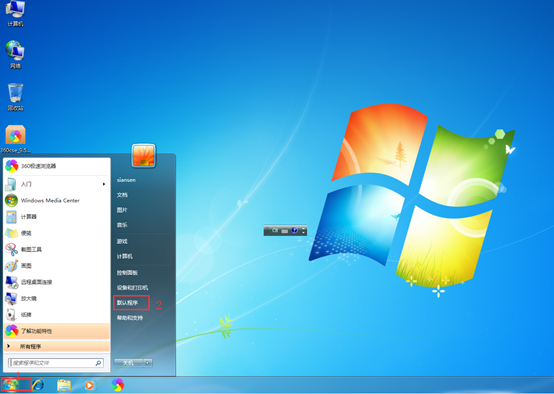Open 360 browser icon on taskbar
Screen dimensions: 554x394
coord(117,385)
